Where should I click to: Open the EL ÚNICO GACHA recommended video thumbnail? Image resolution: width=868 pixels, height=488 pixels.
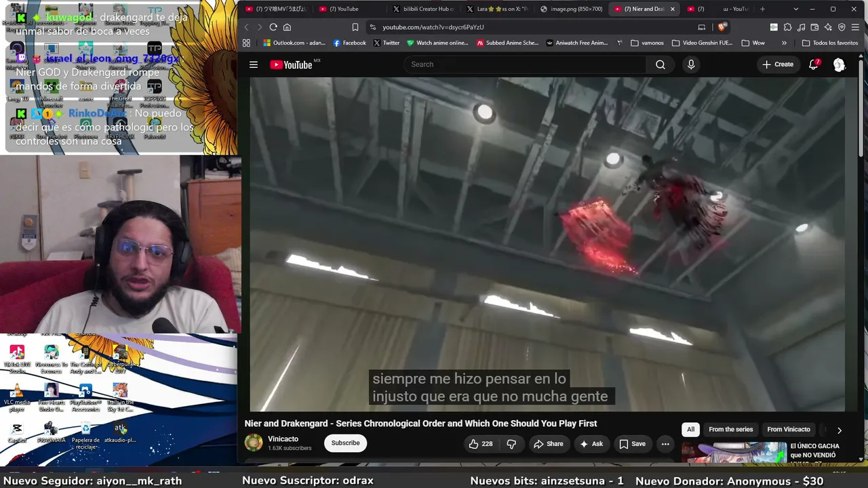pyautogui.click(x=734, y=453)
